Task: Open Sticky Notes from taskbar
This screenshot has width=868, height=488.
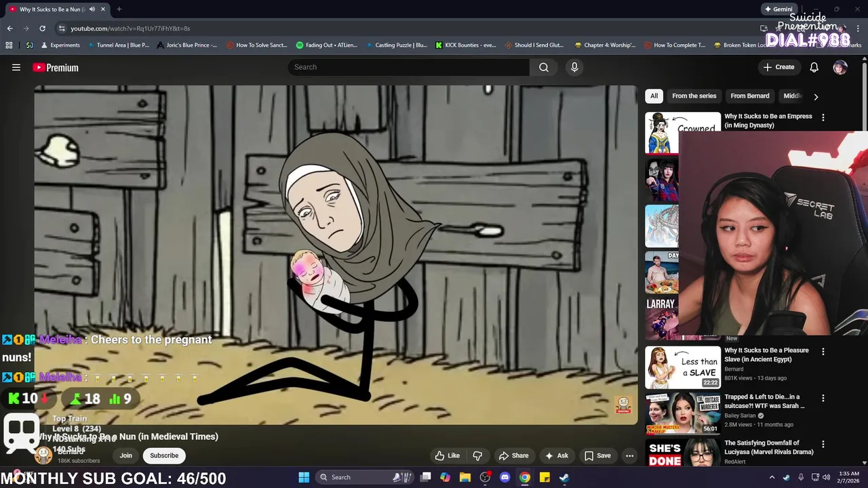Action: click(545, 477)
